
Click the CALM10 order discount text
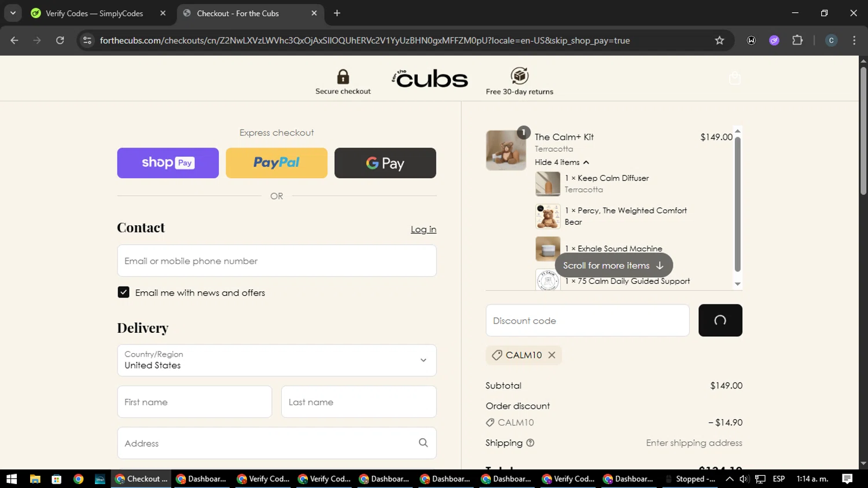coord(516,423)
